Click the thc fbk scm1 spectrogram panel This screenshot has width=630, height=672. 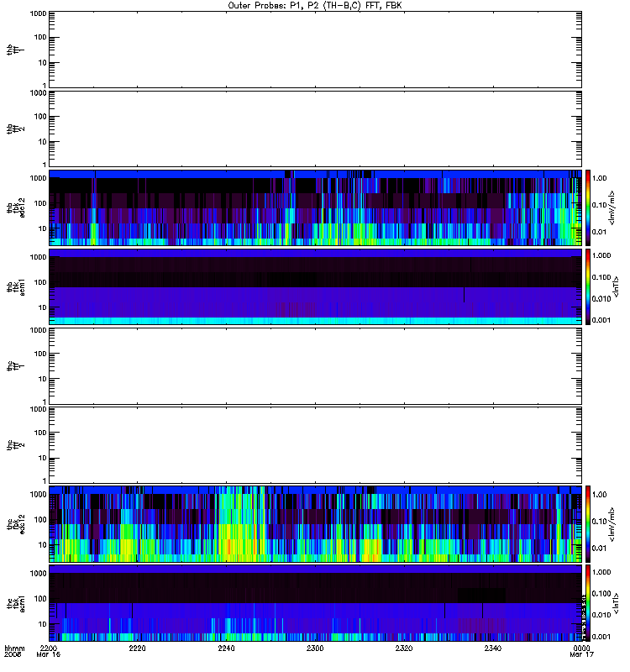(x=316, y=603)
